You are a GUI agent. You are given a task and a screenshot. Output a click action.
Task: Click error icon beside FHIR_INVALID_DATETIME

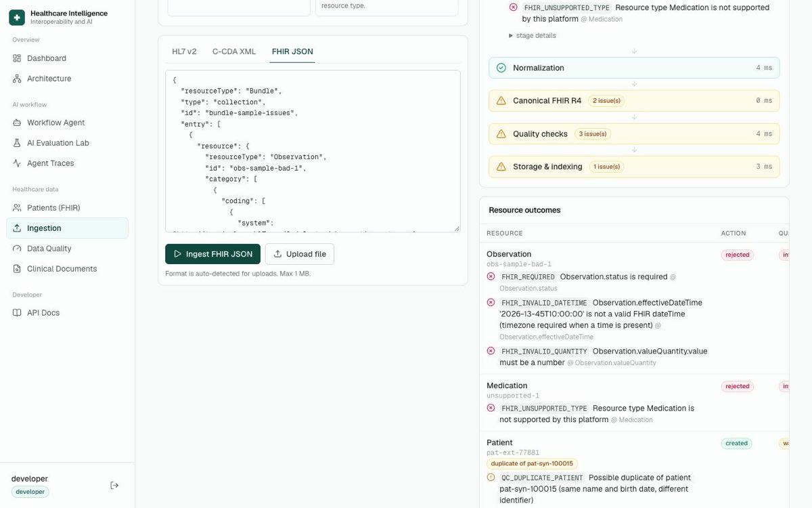pyautogui.click(x=491, y=302)
